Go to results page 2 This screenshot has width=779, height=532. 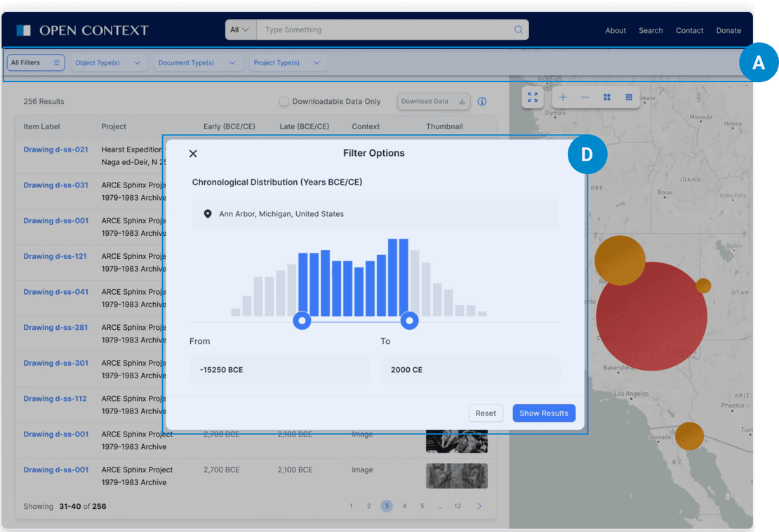[368, 506]
